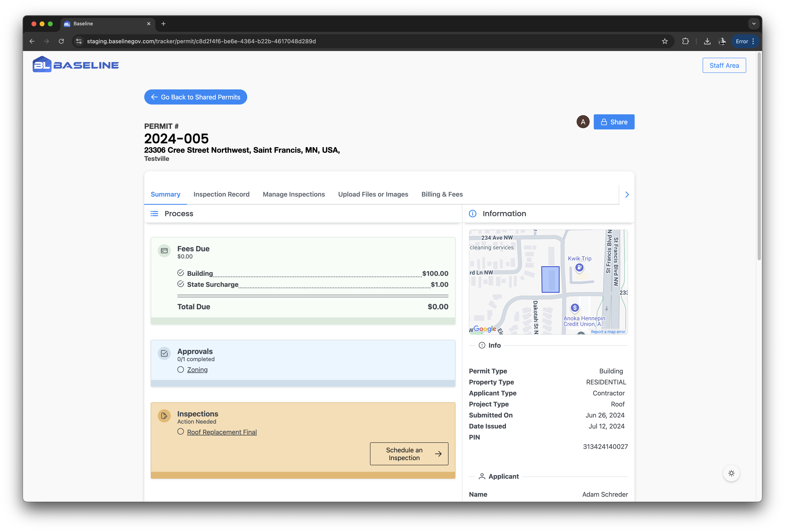This screenshot has height=532, width=785.
Task: Click the Anoka Hennepin Credit Union marker
Action: pos(575,308)
